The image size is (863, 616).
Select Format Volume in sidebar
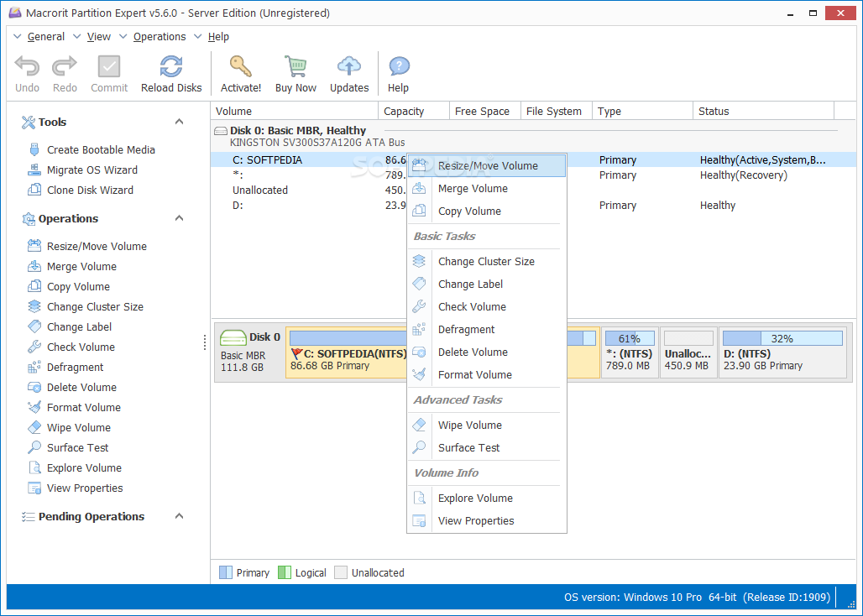(x=74, y=408)
